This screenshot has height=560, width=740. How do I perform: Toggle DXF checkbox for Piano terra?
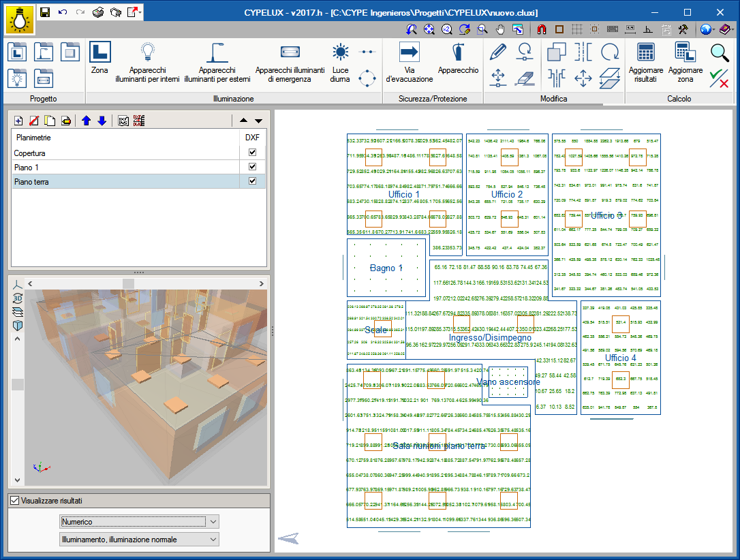point(253,181)
